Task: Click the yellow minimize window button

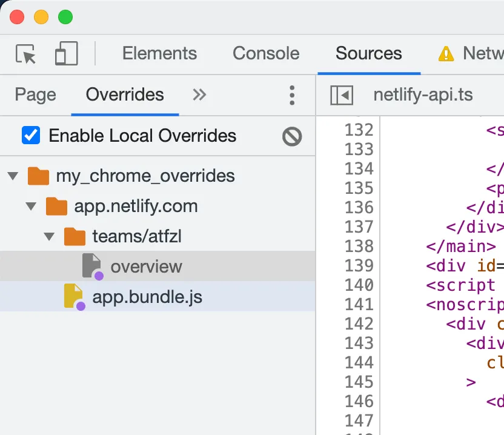Action: point(41,17)
